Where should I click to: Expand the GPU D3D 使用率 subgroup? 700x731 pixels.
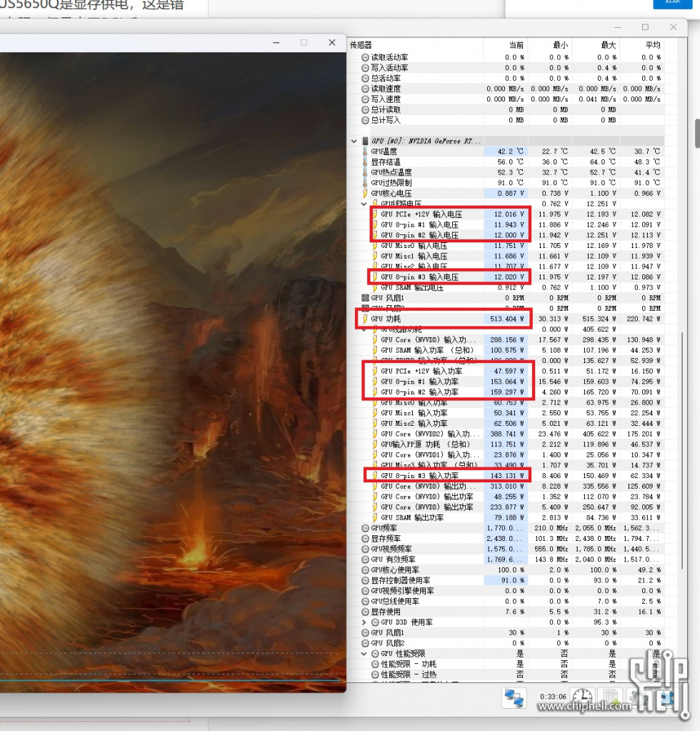pos(364,622)
